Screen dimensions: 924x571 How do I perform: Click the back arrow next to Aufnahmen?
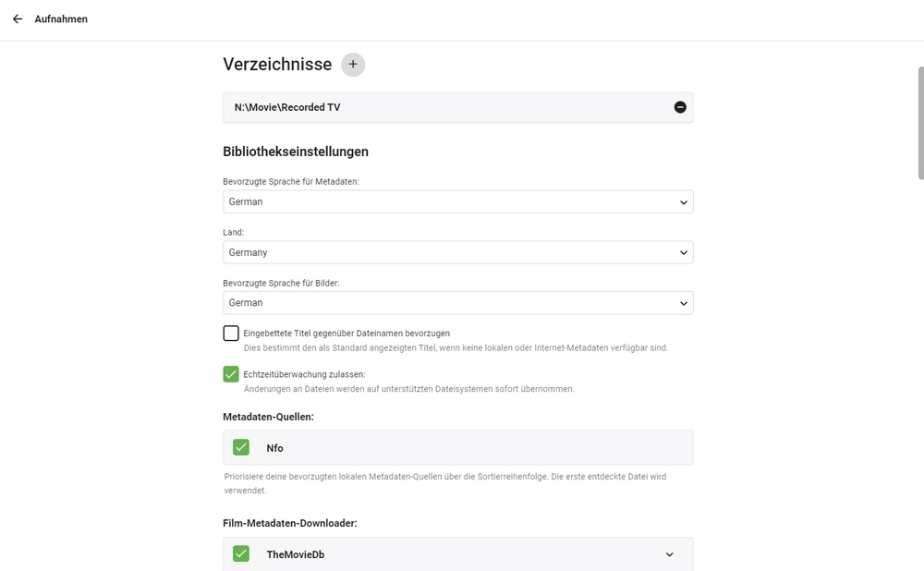(18, 18)
